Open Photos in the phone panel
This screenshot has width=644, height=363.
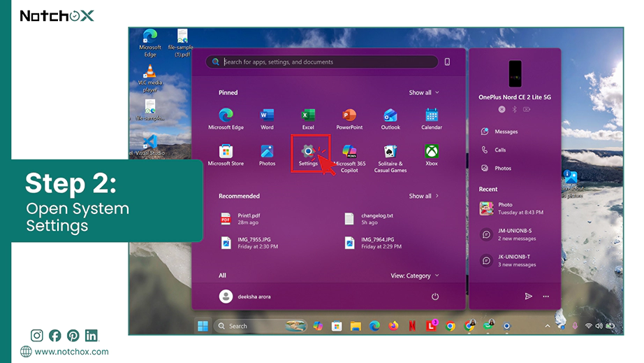coord(496,168)
